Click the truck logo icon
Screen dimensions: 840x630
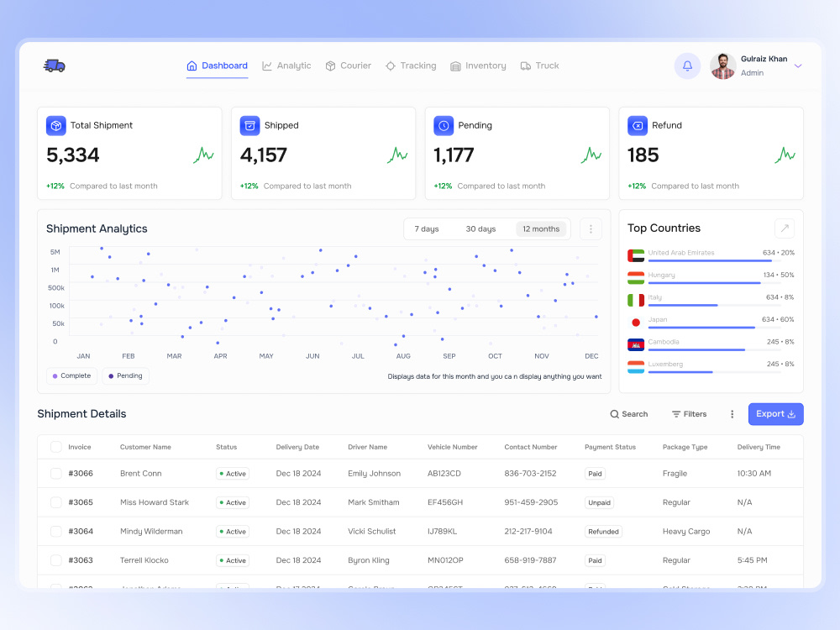pos(54,66)
